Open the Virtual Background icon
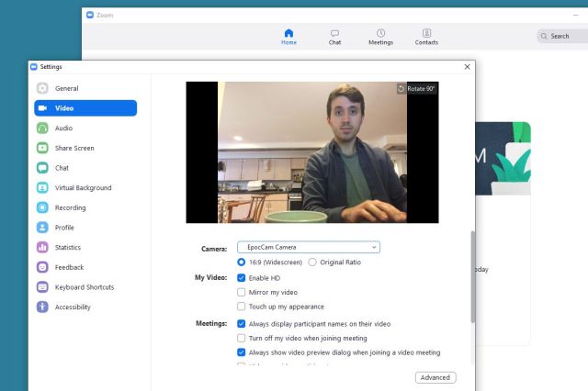The image size is (588, 391). click(42, 187)
